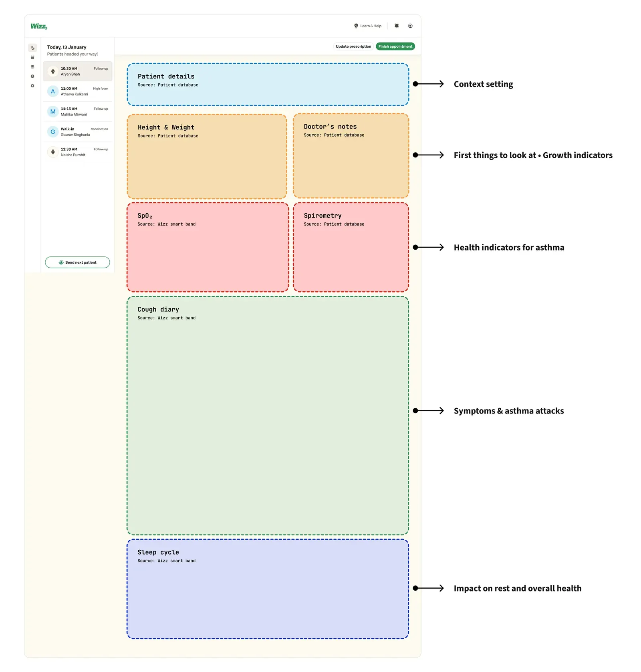Select the Walk-in appointment label
641x672 pixels.
[x=67, y=129]
